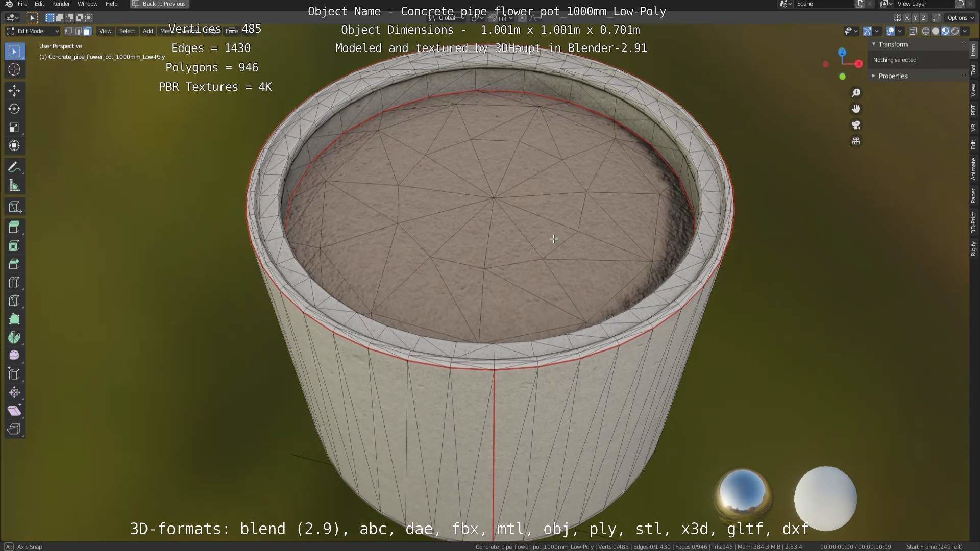Select the Knife tool
This screenshot has height=551, width=980.
coord(14,300)
